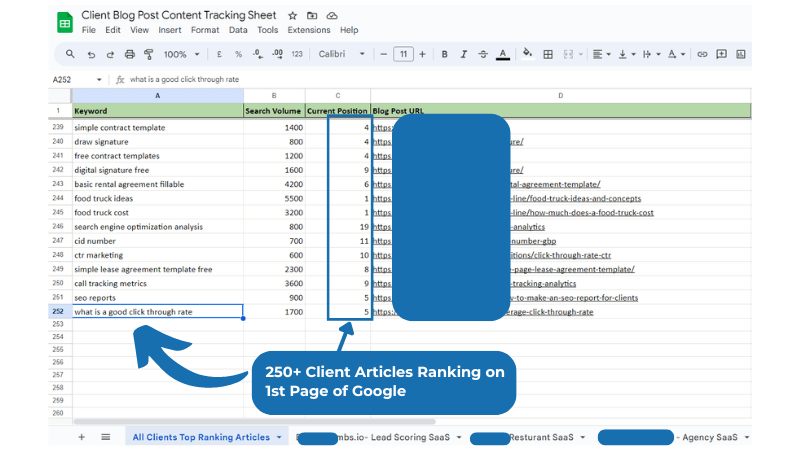Open text rotation options
This screenshot has height=450, width=800.
676,54
